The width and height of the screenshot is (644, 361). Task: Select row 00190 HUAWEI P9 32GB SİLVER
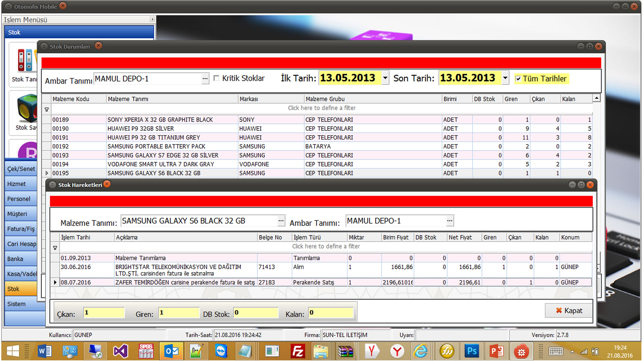click(321, 129)
